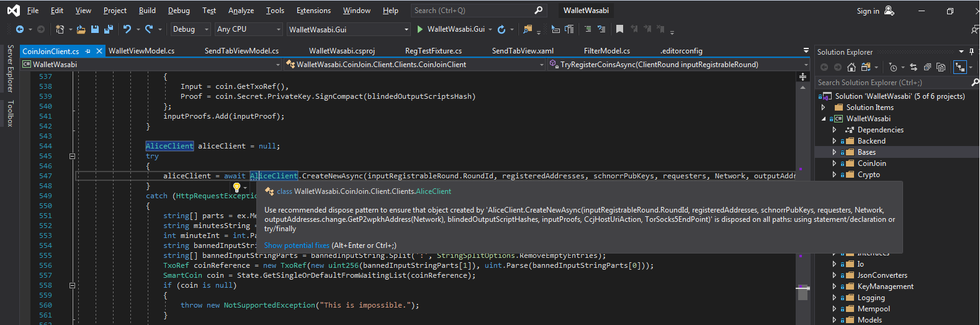The image size is (980, 325).
Task: Click the Sign in link
Action: pyautogui.click(x=868, y=11)
